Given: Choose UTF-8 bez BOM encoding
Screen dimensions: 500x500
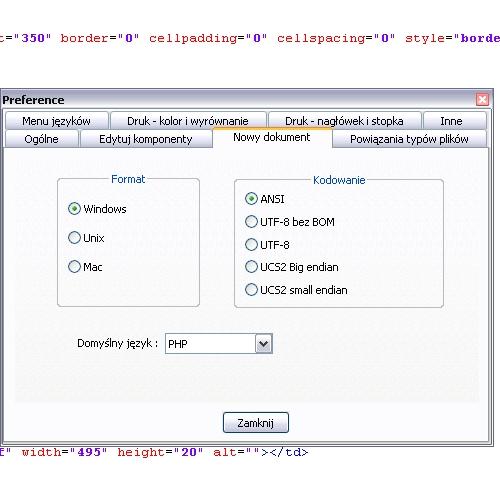Looking at the screenshot, I should pyautogui.click(x=251, y=222).
